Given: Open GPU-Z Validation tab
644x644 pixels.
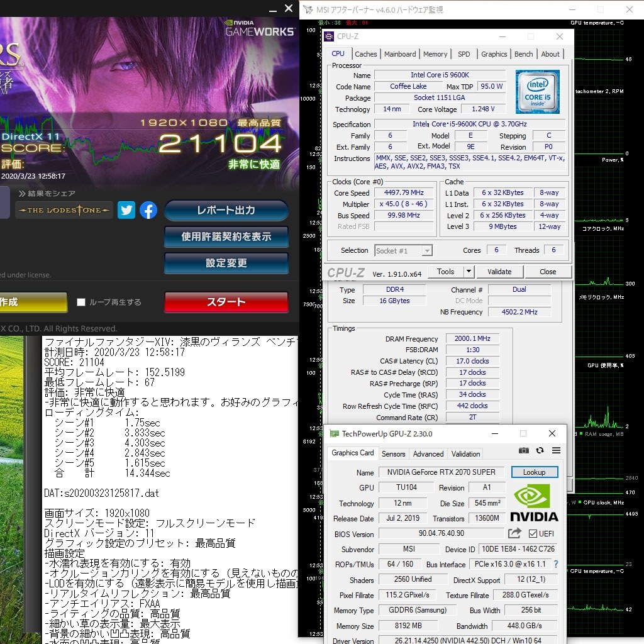Looking at the screenshot, I should (x=466, y=454).
